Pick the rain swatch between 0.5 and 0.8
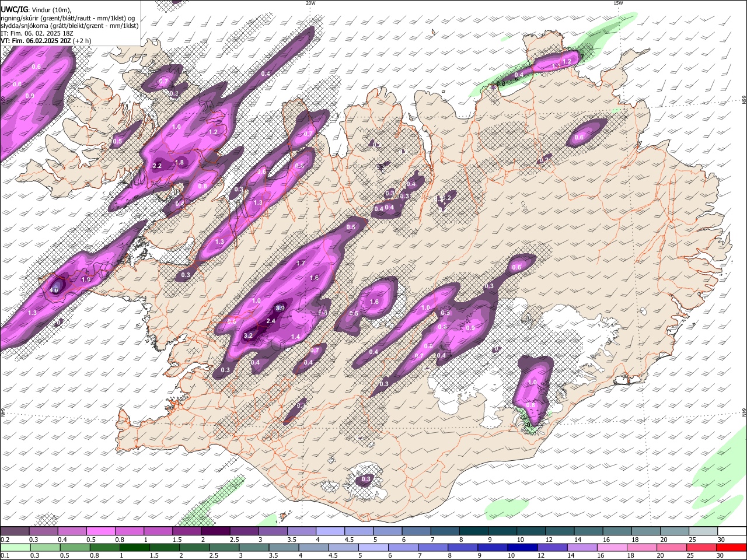This screenshot has width=747, height=560. click(75, 547)
